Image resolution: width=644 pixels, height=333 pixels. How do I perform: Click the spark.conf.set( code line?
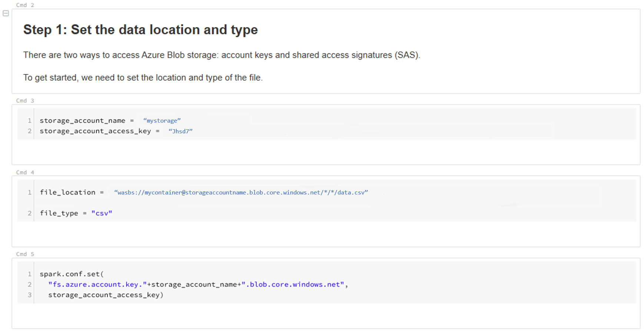[x=72, y=274]
